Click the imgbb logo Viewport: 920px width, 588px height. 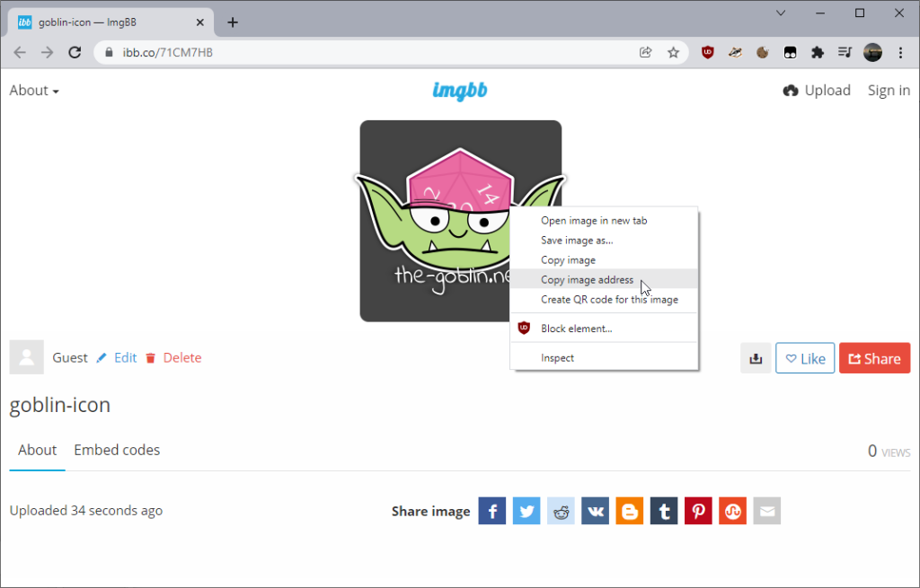[460, 91]
